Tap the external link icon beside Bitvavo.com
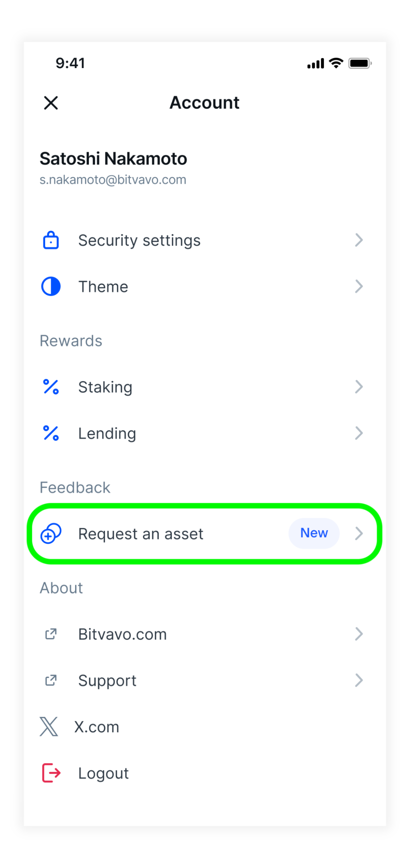Viewport: 410px width, 868px height. coord(51,634)
